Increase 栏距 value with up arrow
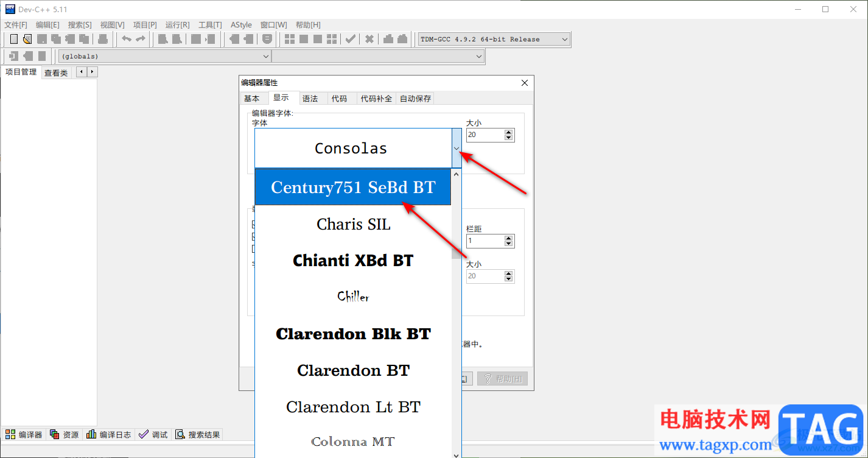 (x=509, y=238)
